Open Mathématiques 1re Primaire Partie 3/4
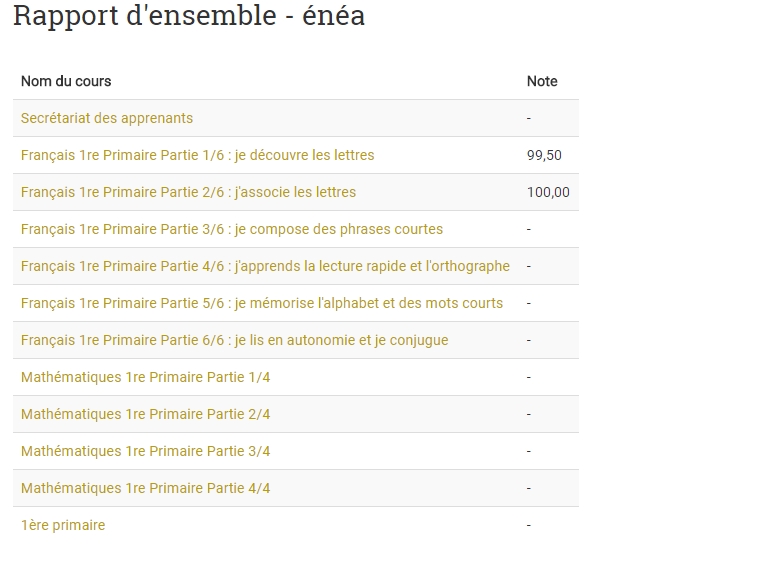Screen dimensions: 775x568 click(x=145, y=451)
